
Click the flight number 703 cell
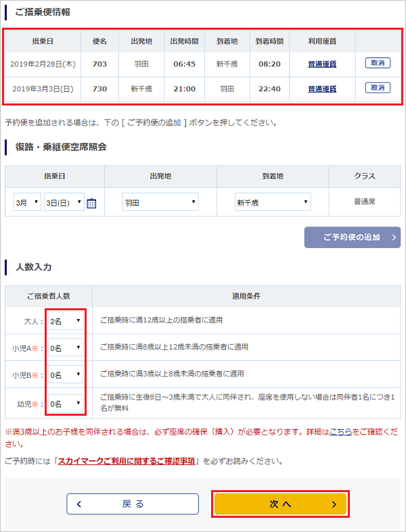[x=99, y=64]
